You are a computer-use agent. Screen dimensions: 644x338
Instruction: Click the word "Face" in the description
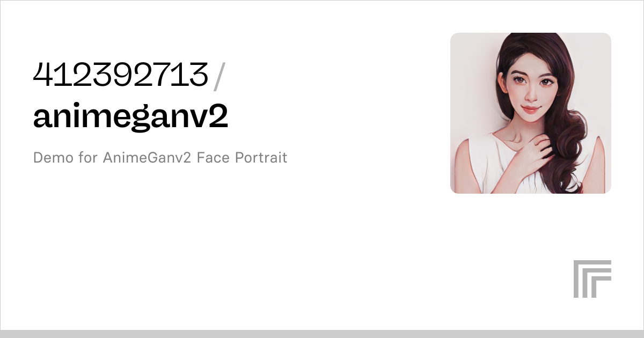[214, 158]
